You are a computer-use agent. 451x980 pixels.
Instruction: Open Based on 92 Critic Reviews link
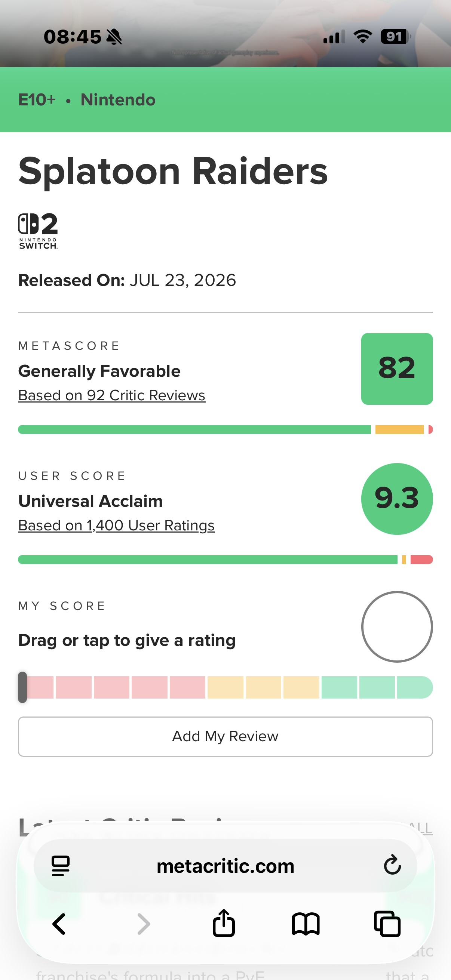[x=111, y=395]
